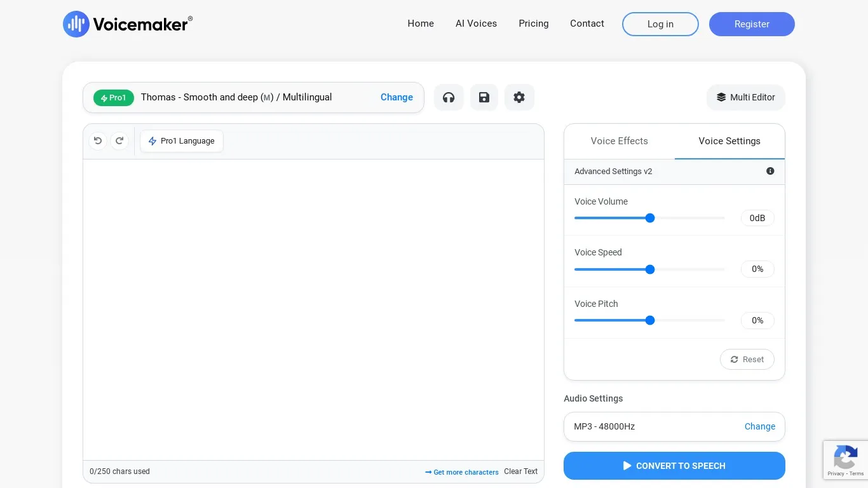Click the Advanced Settings v2 info icon
This screenshot has height=488, width=868.
coord(770,171)
